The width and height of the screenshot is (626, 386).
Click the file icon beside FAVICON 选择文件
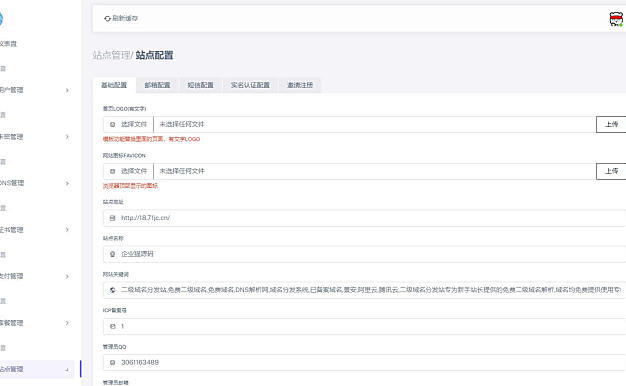(113, 171)
